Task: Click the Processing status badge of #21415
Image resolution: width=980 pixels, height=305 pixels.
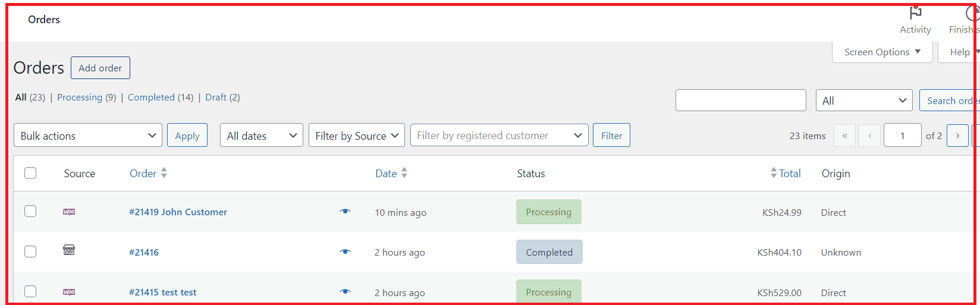Action: tap(549, 292)
